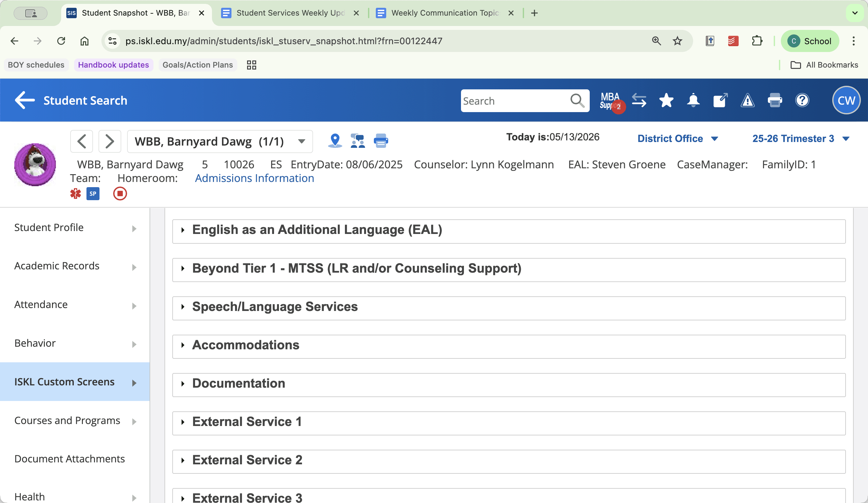
Task: Go to next student arrow button
Action: [x=110, y=141]
